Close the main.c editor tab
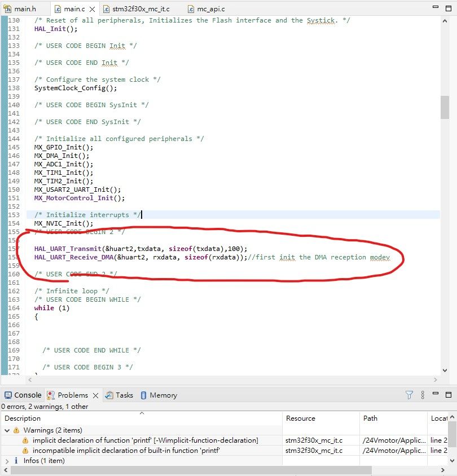This screenshot has height=476, width=457. point(93,9)
